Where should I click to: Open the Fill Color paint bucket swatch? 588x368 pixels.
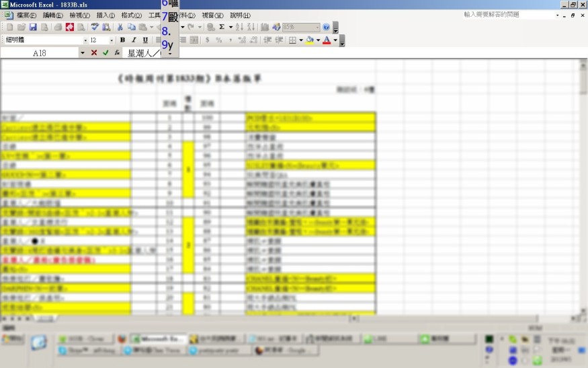click(309, 40)
